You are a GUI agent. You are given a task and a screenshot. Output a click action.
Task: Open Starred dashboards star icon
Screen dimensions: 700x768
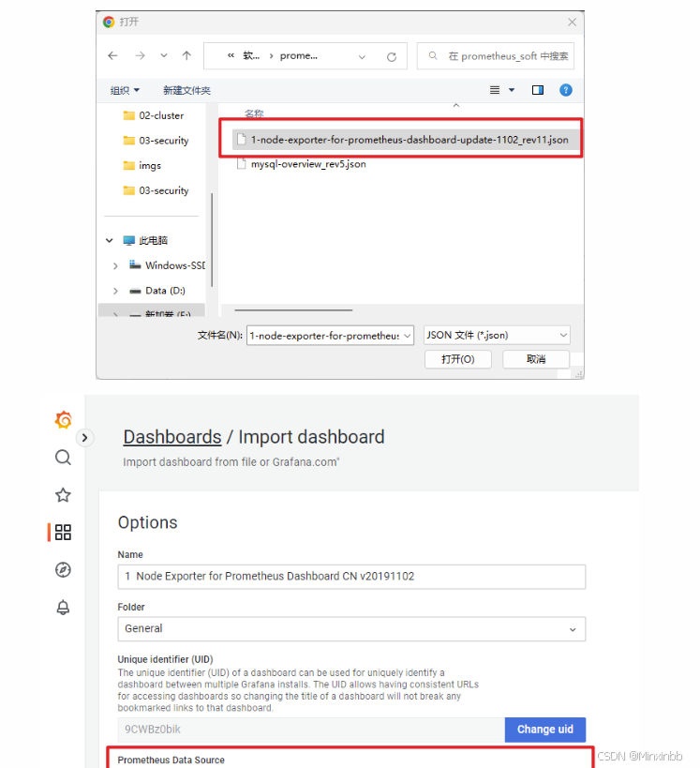pyautogui.click(x=63, y=495)
